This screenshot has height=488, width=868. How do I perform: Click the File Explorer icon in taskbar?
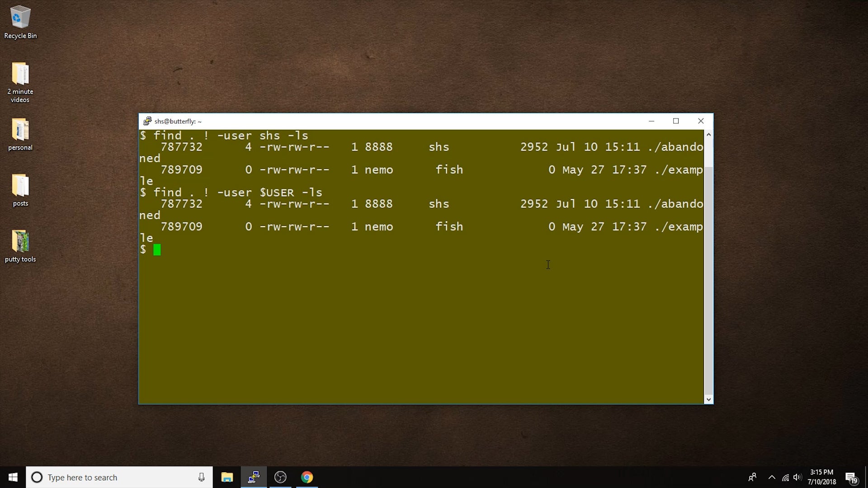pyautogui.click(x=226, y=477)
